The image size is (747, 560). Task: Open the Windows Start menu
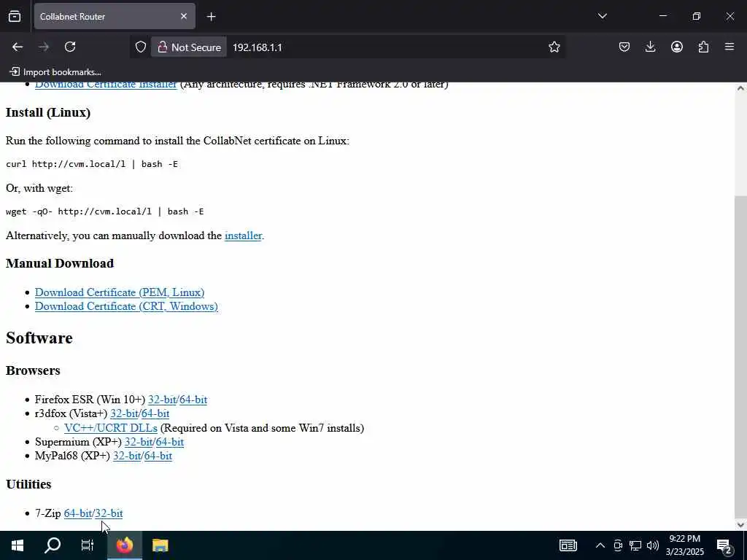pos(18,545)
